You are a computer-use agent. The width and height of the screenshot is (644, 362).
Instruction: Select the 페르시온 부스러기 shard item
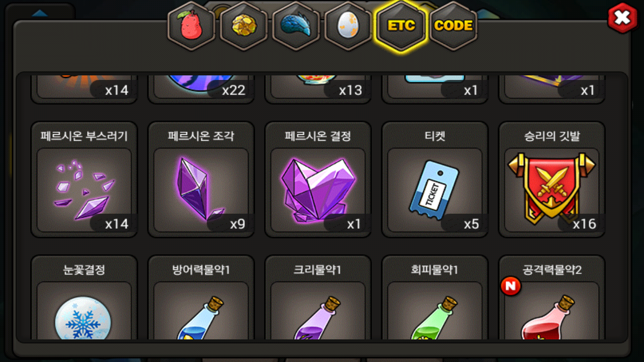click(x=84, y=179)
